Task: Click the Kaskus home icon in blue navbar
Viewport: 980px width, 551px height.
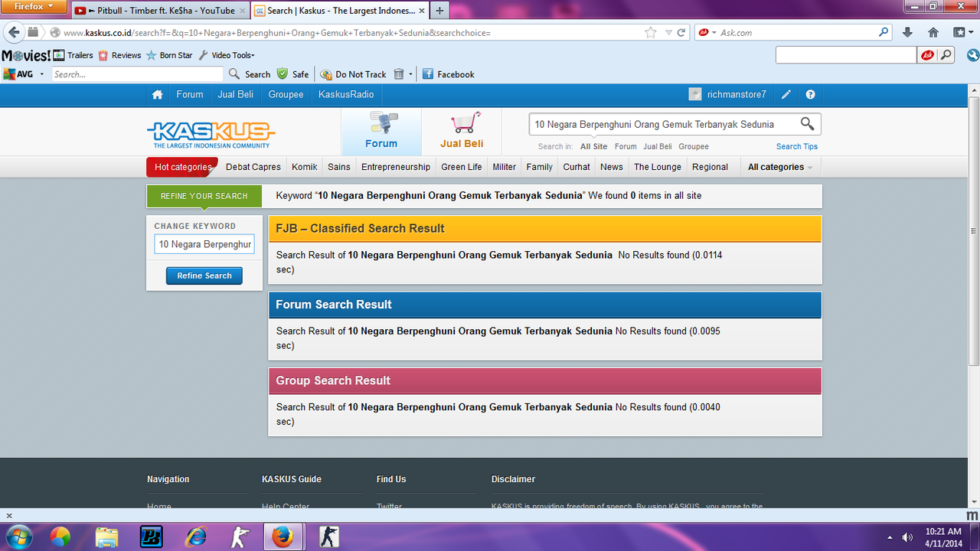Action: point(157,94)
